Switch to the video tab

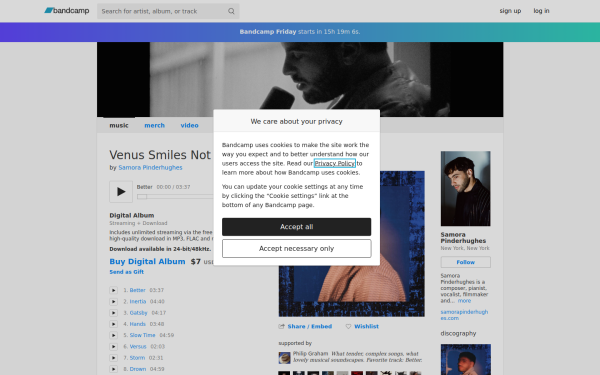pyautogui.click(x=189, y=125)
